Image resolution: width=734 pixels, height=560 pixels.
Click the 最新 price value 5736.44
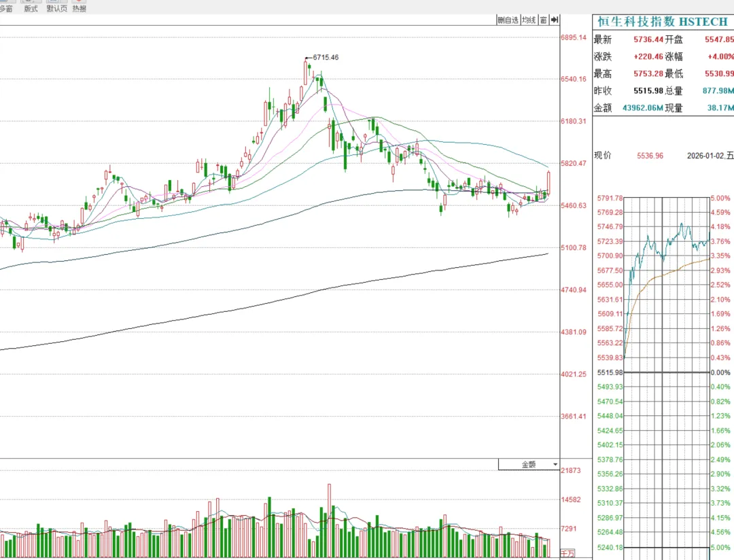click(x=648, y=40)
